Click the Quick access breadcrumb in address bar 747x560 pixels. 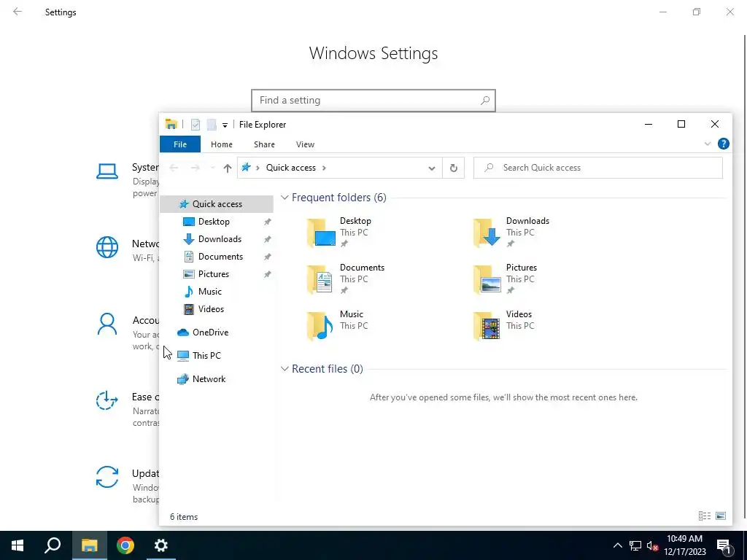tap(290, 168)
